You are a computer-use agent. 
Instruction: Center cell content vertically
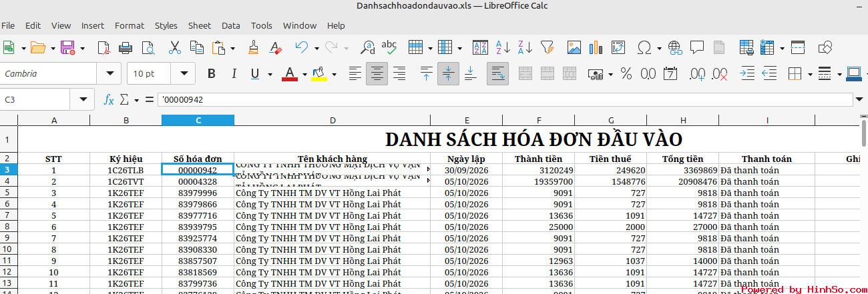(x=448, y=73)
